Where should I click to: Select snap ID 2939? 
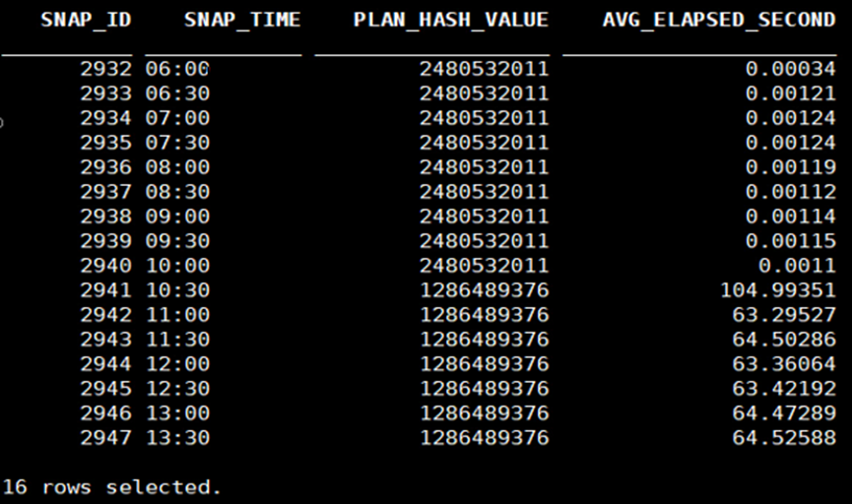click(106, 241)
